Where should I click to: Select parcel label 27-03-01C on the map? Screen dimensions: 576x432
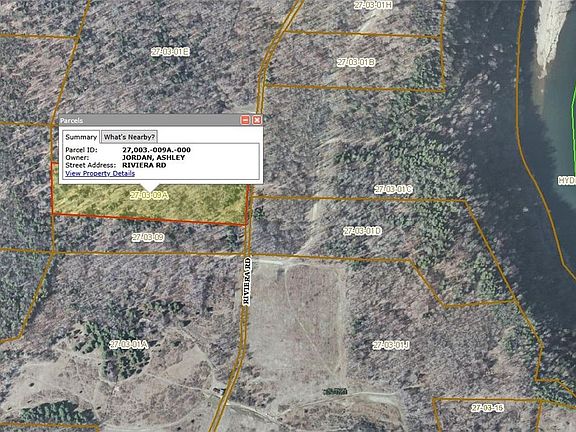(393, 190)
